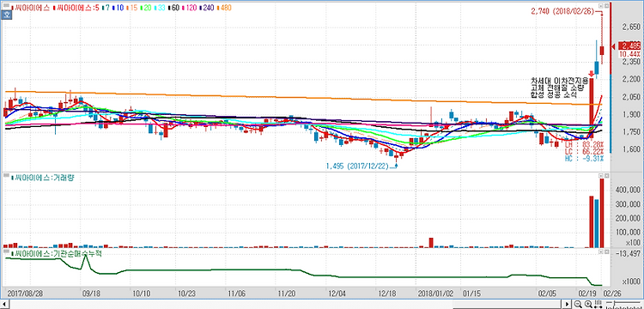The image size is (644, 309).
Task: Click the 씨아이에스:기관순매수누적 indicator label
Action: [56, 253]
